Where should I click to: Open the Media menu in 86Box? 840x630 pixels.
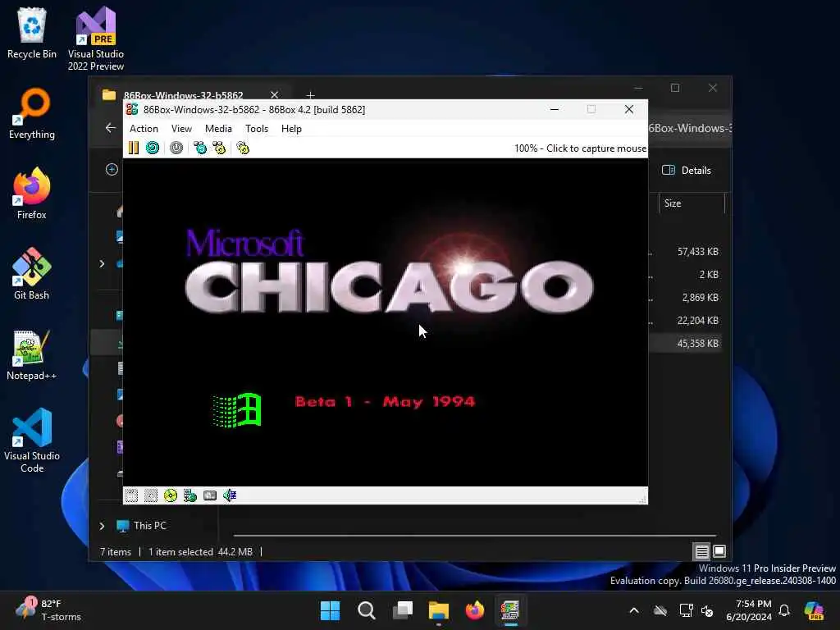click(218, 129)
